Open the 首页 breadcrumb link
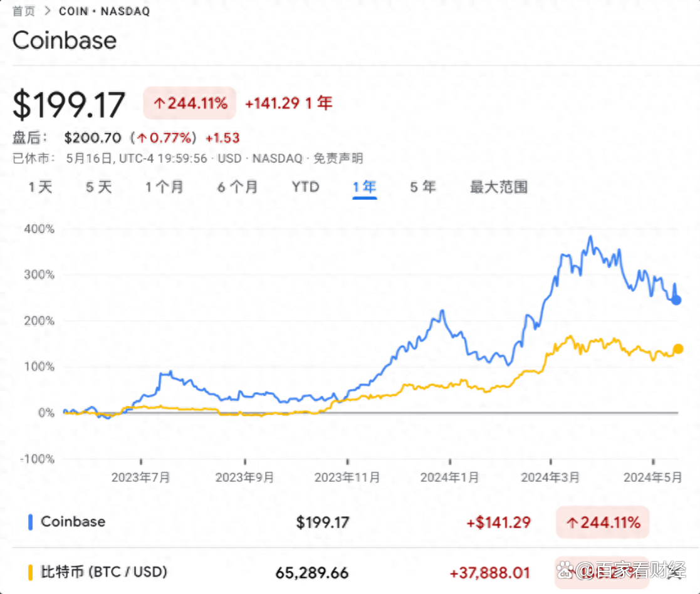This screenshot has height=594, width=700. 24,11
